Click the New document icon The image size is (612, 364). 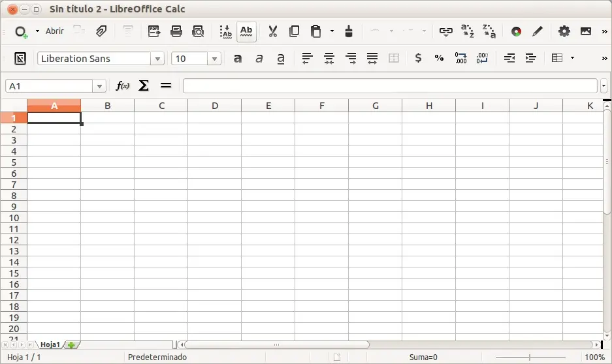[x=21, y=31]
